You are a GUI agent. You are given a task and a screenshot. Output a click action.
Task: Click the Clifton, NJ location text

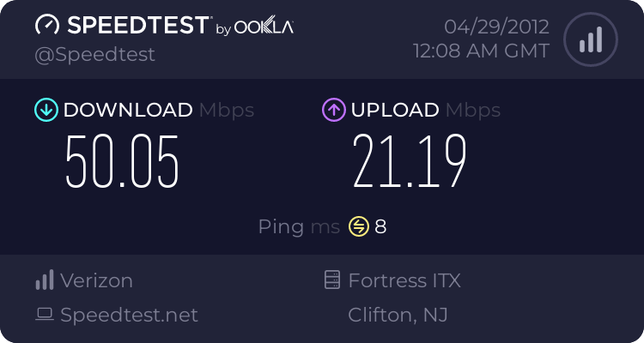398,315
